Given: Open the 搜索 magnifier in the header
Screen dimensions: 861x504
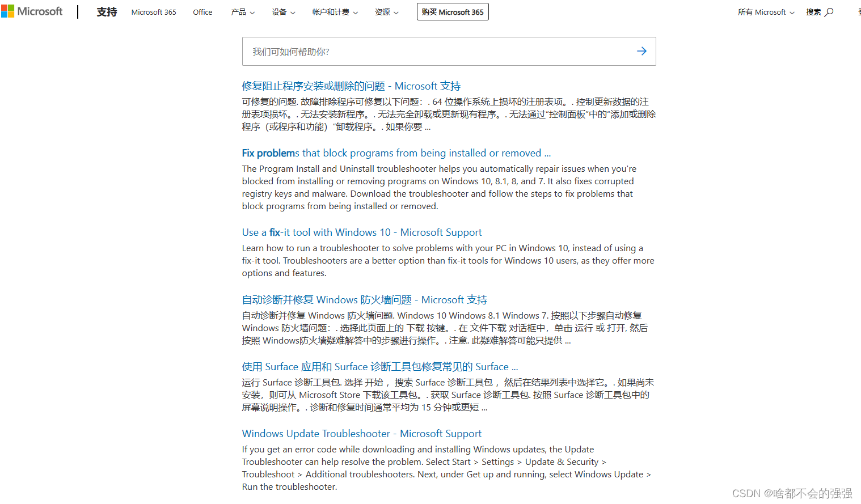Looking at the screenshot, I should click(820, 12).
